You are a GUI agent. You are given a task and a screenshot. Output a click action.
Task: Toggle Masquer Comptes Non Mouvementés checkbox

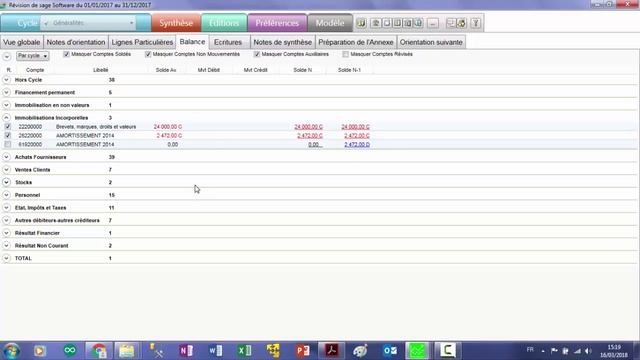(148, 54)
